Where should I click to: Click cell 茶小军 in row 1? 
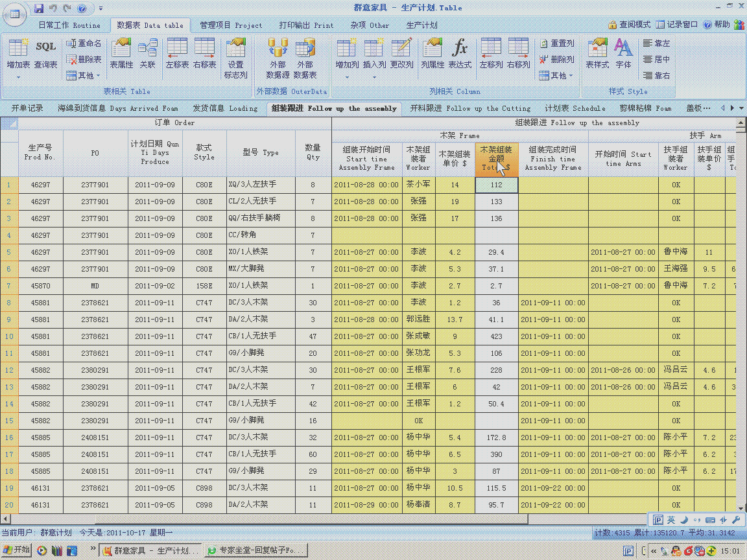pos(418,185)
